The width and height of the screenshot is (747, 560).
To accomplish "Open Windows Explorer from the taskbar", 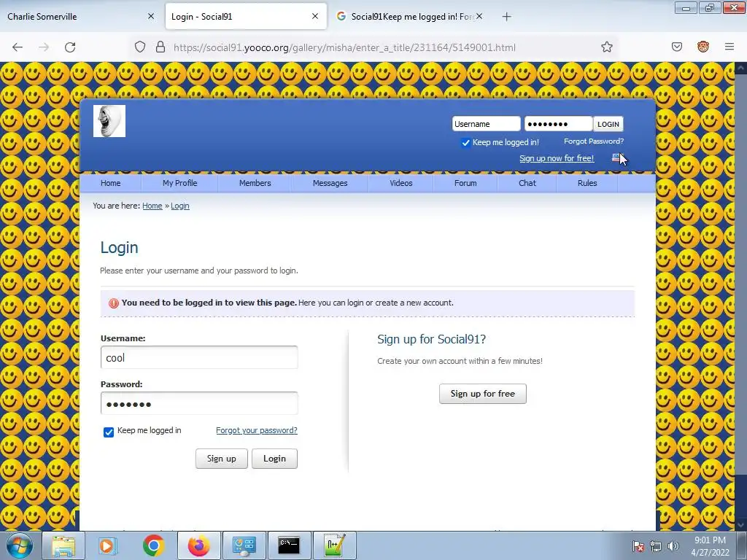I will pyautogui.click(x=63, y=545).
